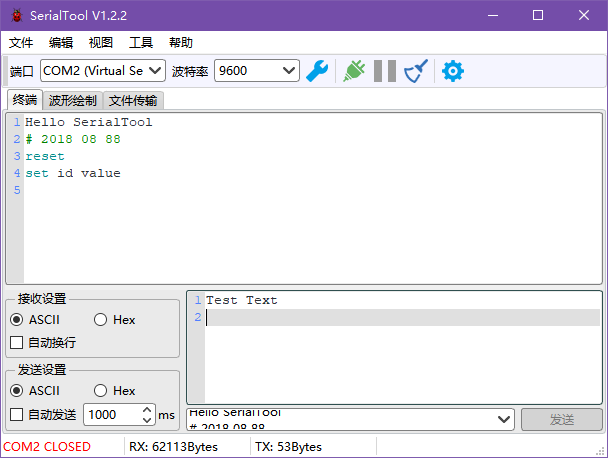Select Hex under 发送设置
The width and height of the screenshot is (608, 458).
coord(115,391)
